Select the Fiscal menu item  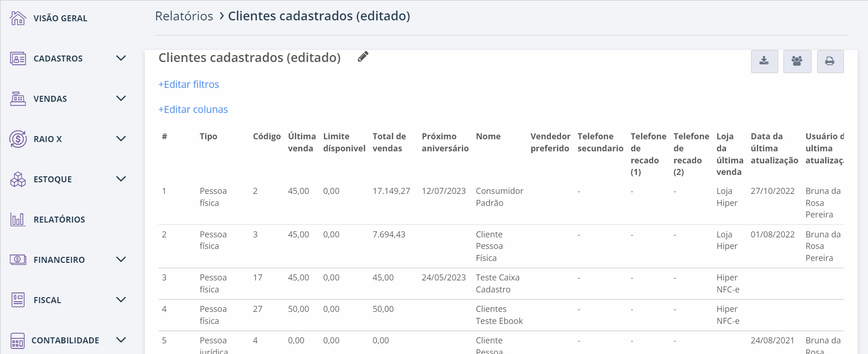(x=47, y=300)
